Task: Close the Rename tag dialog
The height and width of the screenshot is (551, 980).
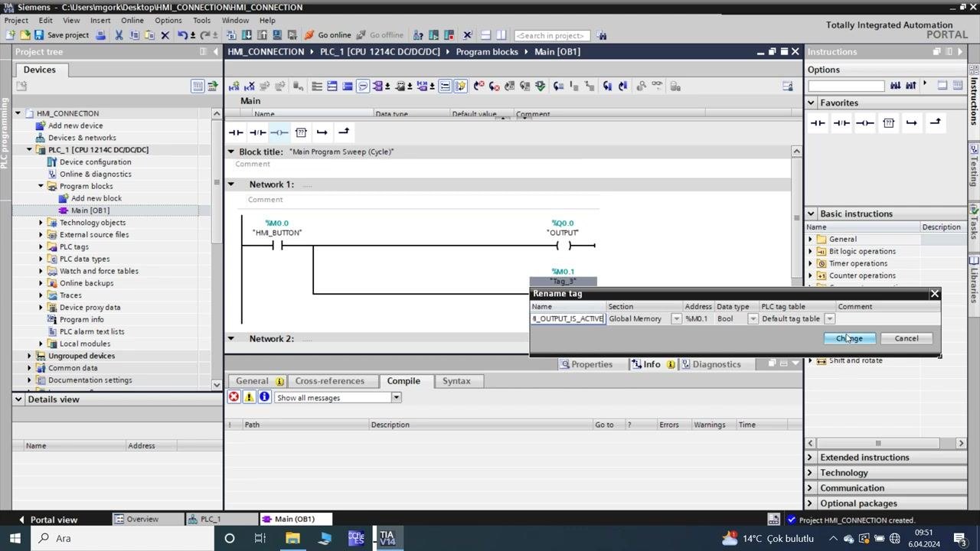Action: click(x=935, y=294)
